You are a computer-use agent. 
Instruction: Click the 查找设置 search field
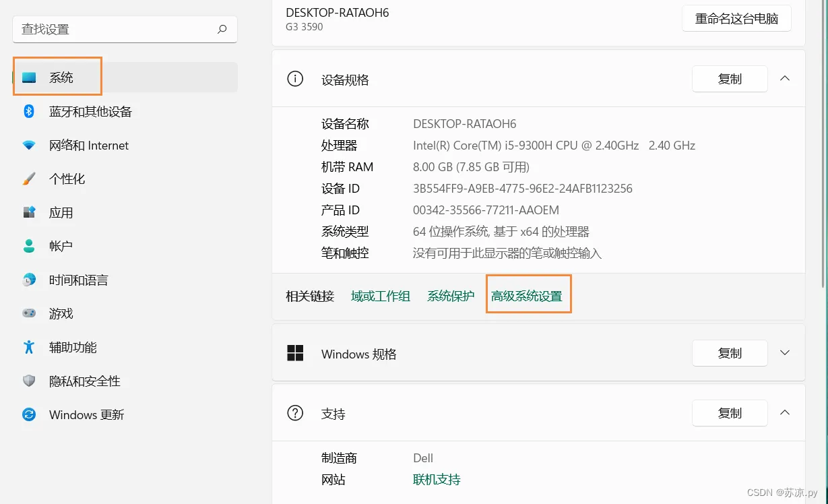125,29
